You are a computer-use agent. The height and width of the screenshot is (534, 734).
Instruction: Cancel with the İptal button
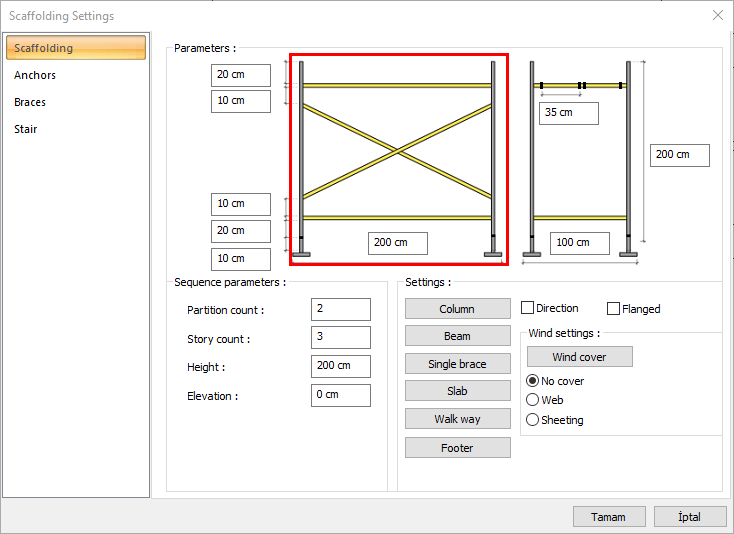click(x=689, y=517)
